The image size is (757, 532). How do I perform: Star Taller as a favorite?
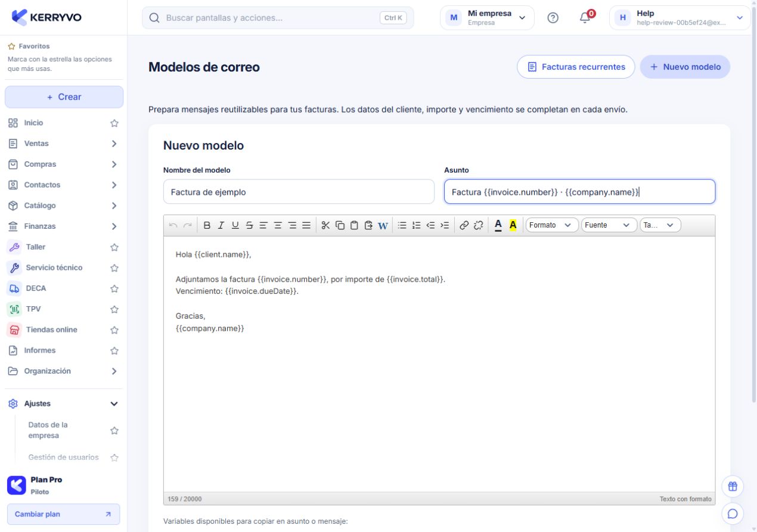click(x=114, y=247)
